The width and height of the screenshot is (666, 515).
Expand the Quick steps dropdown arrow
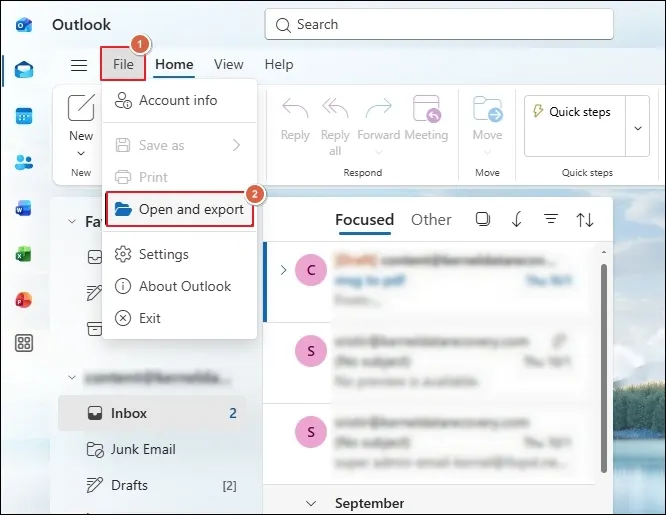(x=638, y=126)
